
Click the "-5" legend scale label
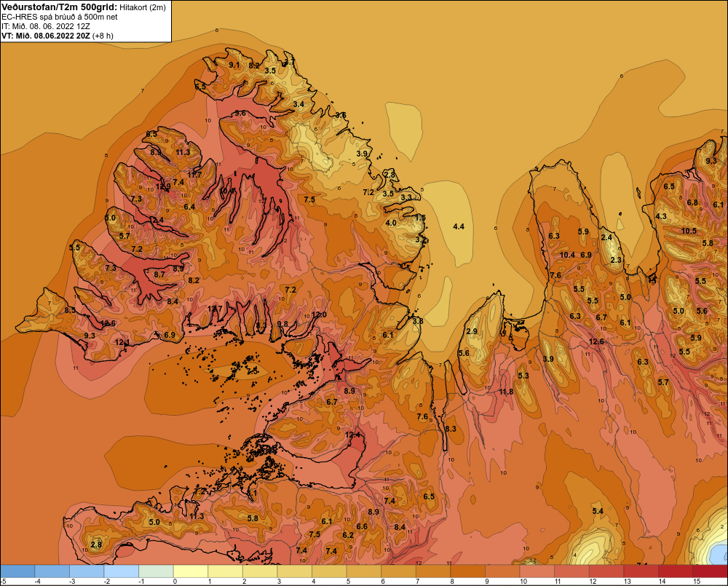[x=3, y=582]
